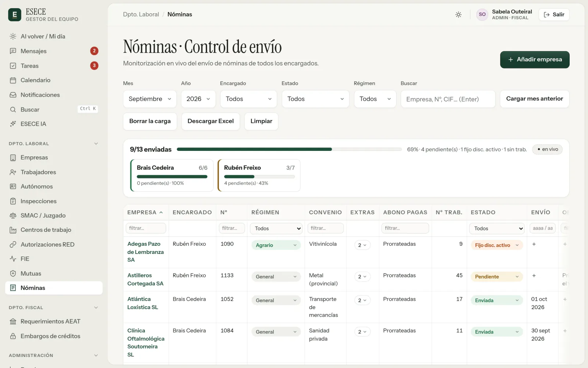
Task: Open Empresas section
Action: [x=54, y=158]
